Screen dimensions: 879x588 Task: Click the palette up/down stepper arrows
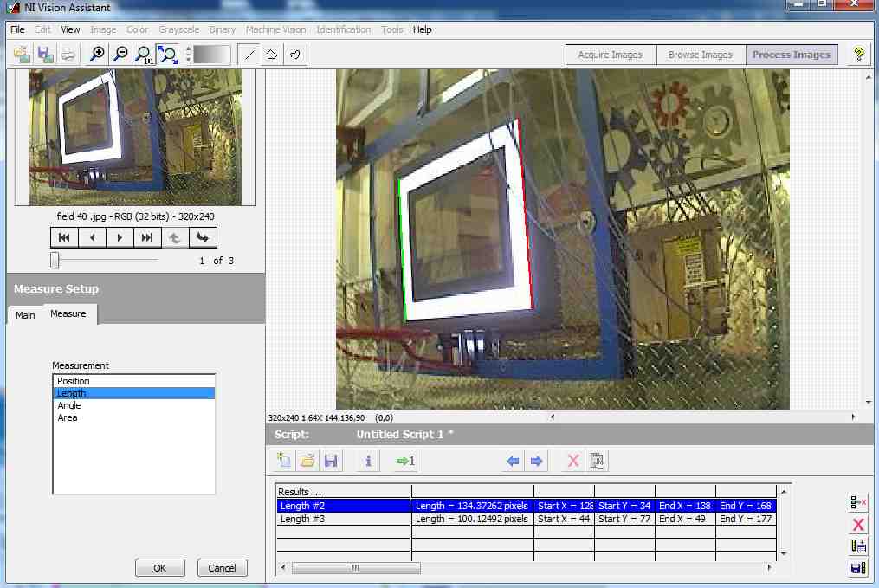point(189,55)
